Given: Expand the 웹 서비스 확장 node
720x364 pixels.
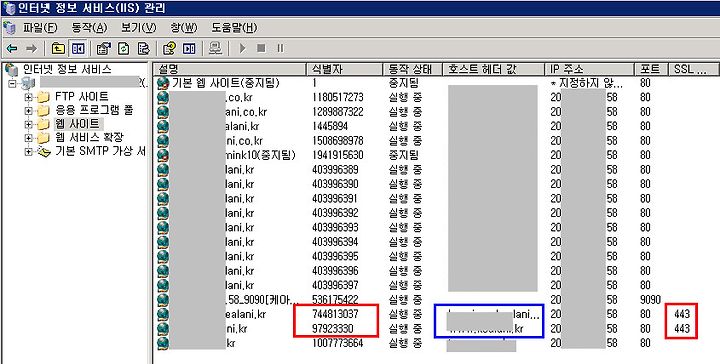Looking at the screenshot, I should pos(28,138).
